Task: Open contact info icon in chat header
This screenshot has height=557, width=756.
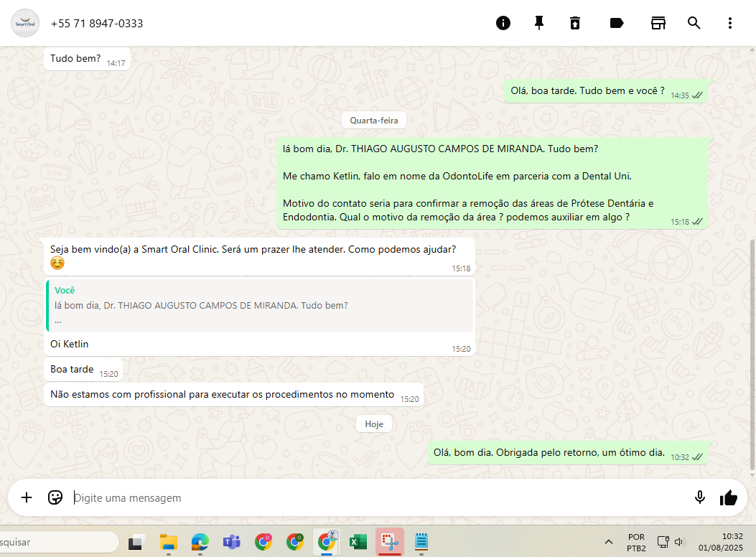Action: pyautogui.click(x=503, y=23)
